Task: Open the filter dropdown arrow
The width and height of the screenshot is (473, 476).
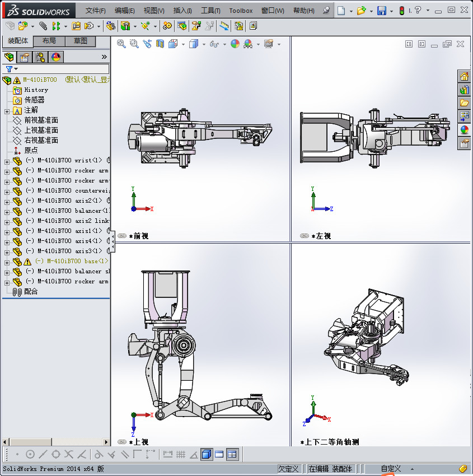Action: pos(16,69)
